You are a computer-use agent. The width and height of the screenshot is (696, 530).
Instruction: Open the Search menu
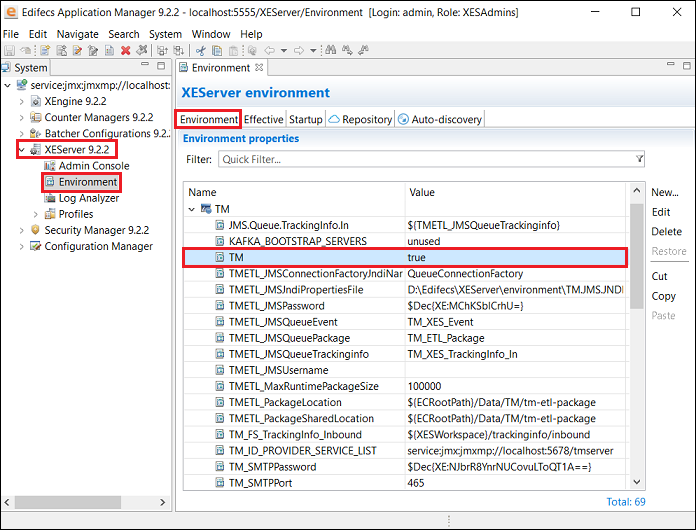124,34
